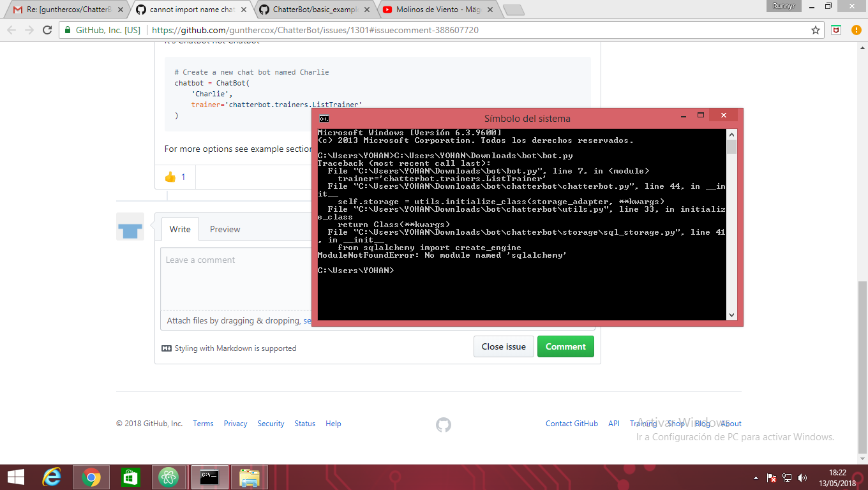Click the red shield extension icon
The width and height of the screenshot is (868, 490).
point(837,29)
